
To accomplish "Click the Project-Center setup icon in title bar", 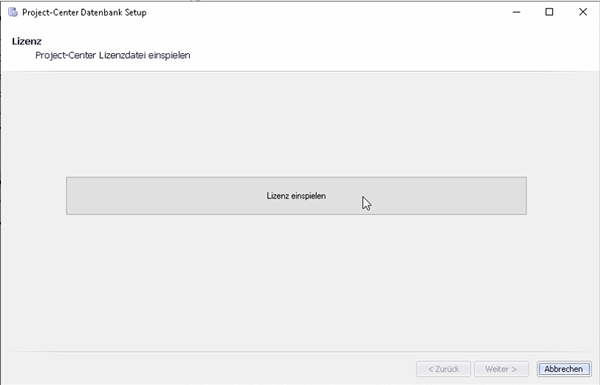I will click(13, 12).
